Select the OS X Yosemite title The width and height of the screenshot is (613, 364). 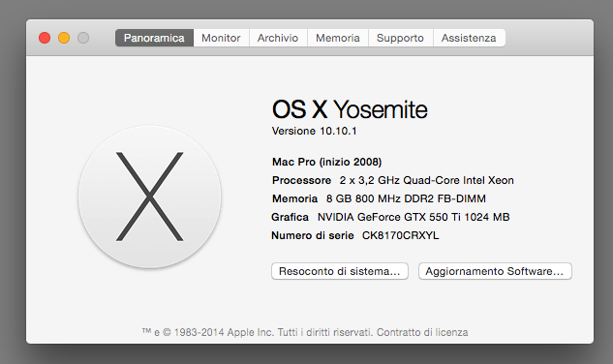click(x=350, y=109)
